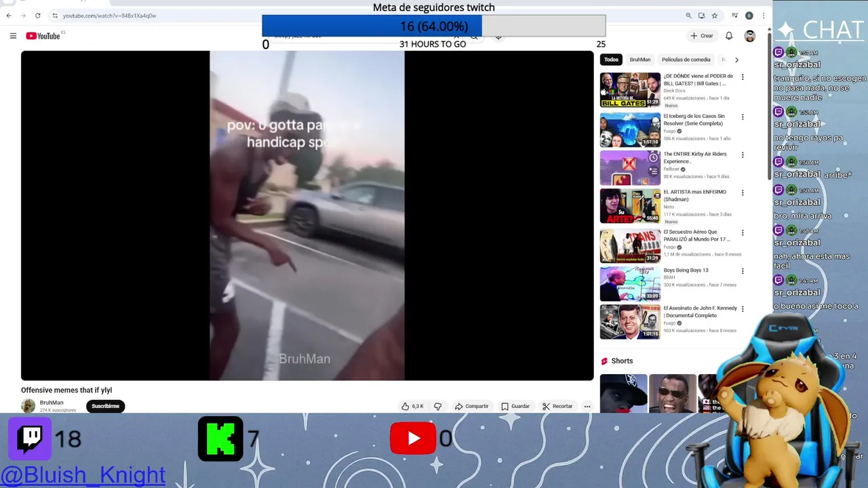
Task: Open options for Boys Being Boys 13
Action: click(x=743, y=270)
